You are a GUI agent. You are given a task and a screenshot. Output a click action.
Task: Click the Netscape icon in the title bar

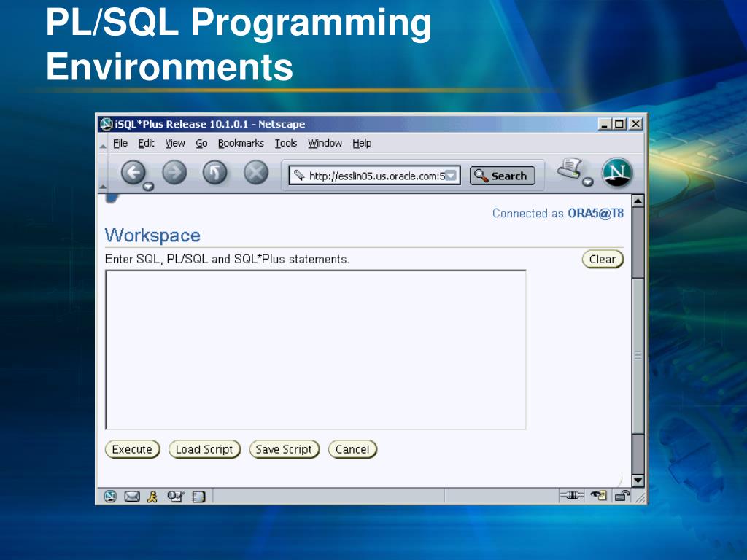coord(107,124)
